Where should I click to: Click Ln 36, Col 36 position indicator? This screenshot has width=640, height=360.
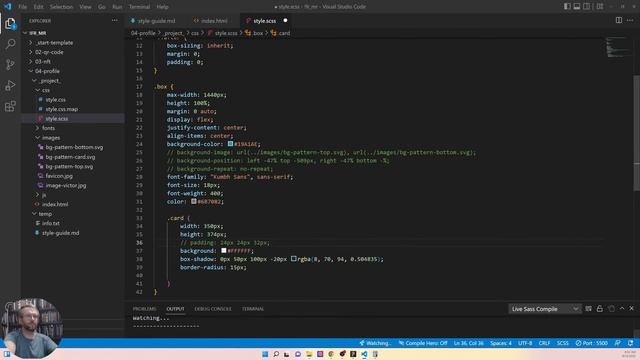469,343
